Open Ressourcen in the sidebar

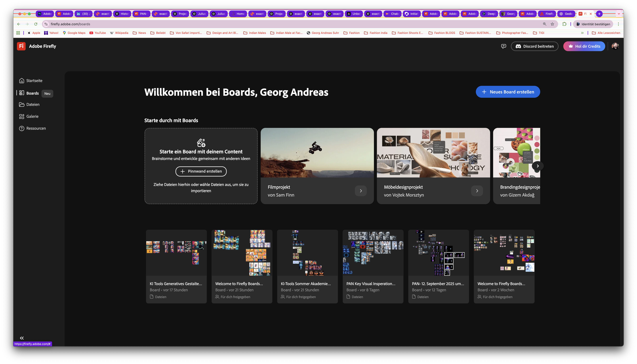(36, 128)
